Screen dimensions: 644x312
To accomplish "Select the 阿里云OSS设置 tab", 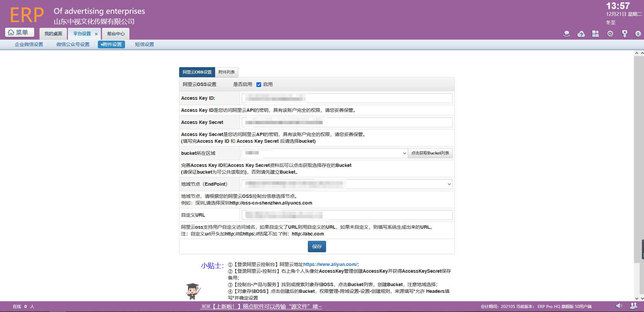I will tap(197, 72).
